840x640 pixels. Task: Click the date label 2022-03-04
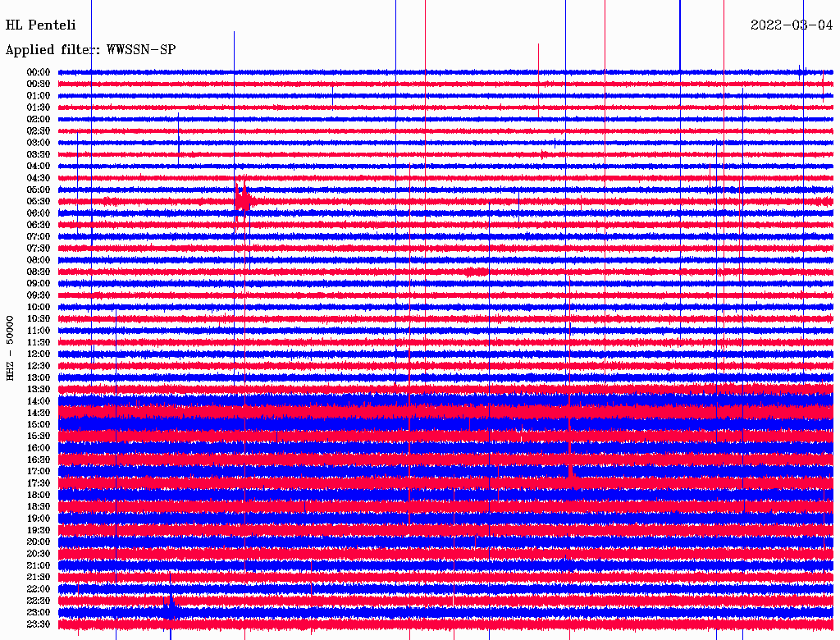(792, 25)
